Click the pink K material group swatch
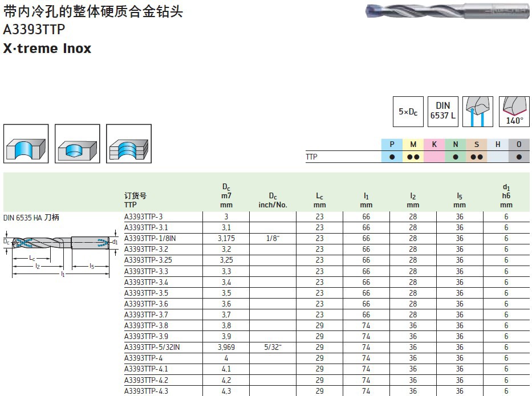The image size is (532, 396). (x=434, y=150)
